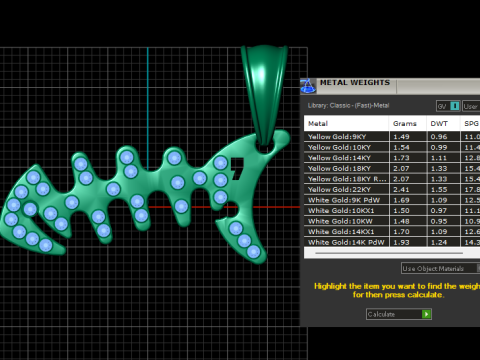Click the 1.24 DWT value
Image resolution: width=480 pixels, height=360 pixels.
pos(439,242)
